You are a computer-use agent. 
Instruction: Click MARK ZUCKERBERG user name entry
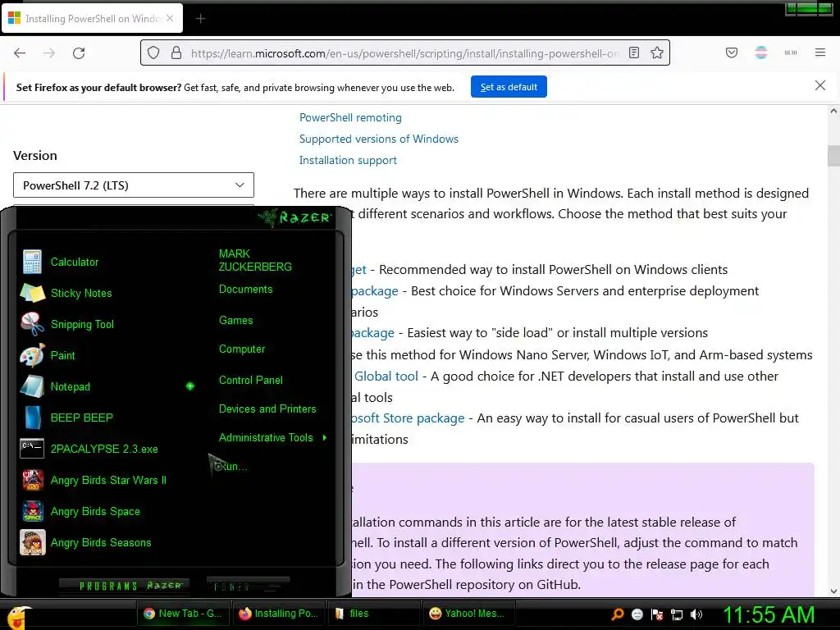[255, 260]
